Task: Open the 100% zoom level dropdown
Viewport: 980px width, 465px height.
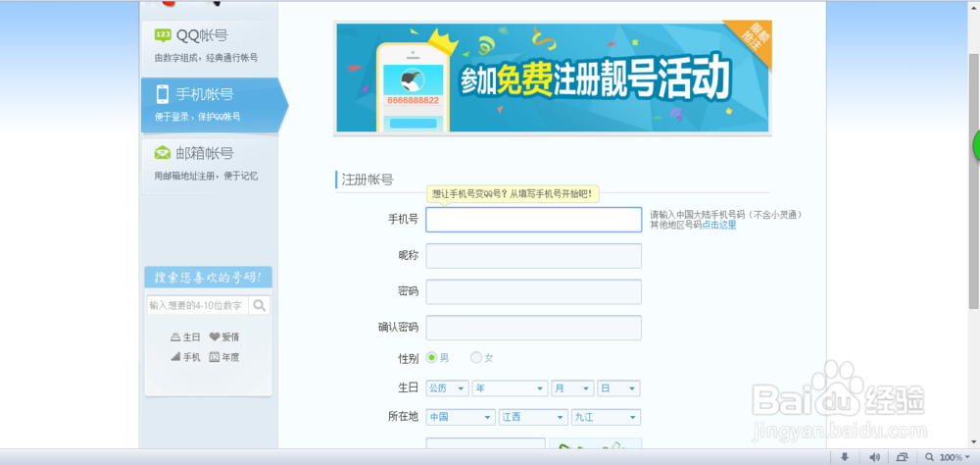Action: click(x=955, y=457)
